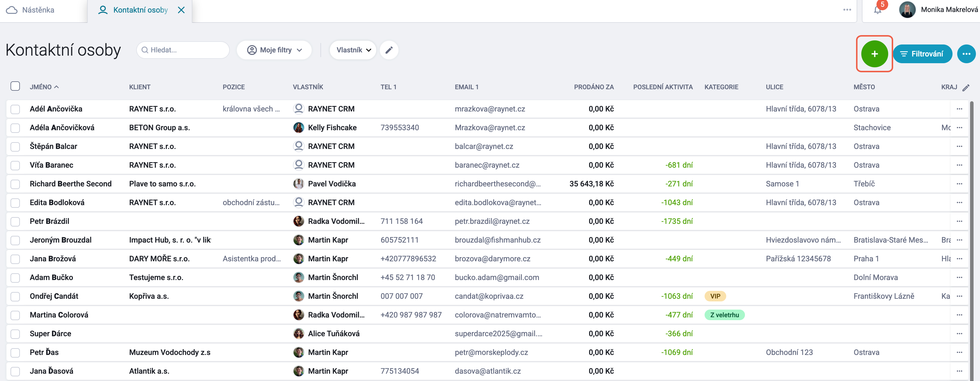980x381 pixels.
Task: Click the top bar ellipsis overflow icon
Action: [847, 10]
